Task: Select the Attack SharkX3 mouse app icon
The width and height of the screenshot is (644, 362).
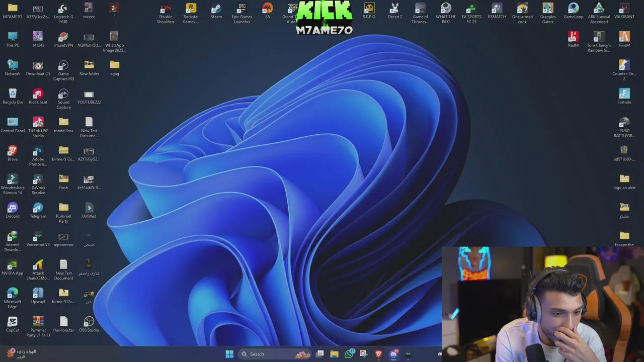Action: [x=38, y=270]
